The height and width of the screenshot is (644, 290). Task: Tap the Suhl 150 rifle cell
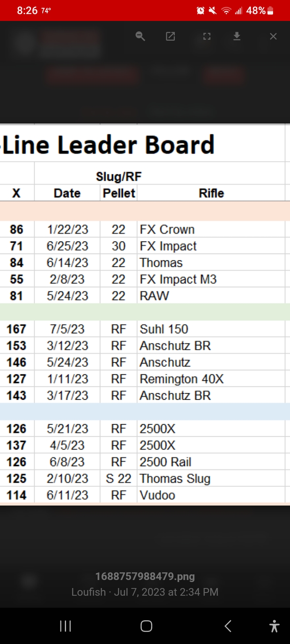tap(164, 329)
